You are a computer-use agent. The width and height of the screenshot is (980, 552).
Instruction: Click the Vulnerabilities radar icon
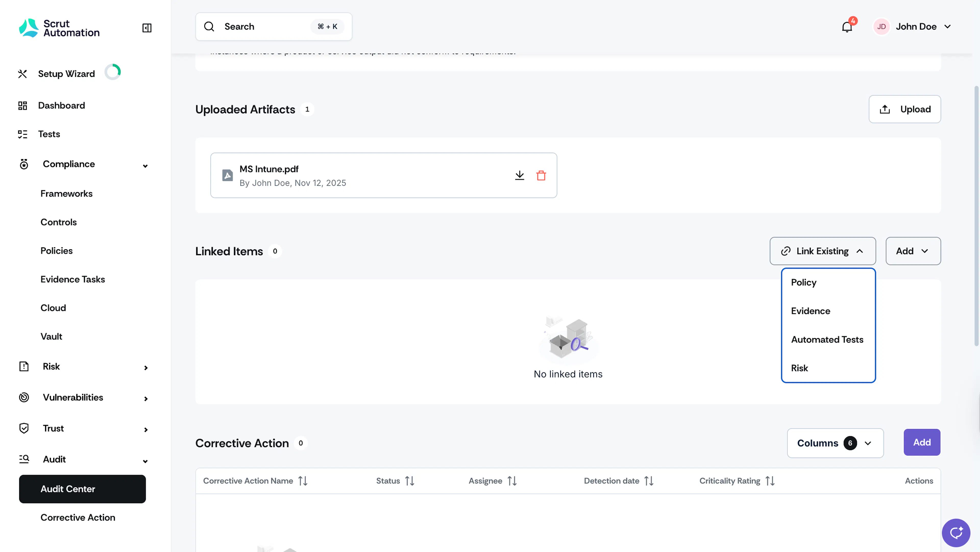click(24, 397)
